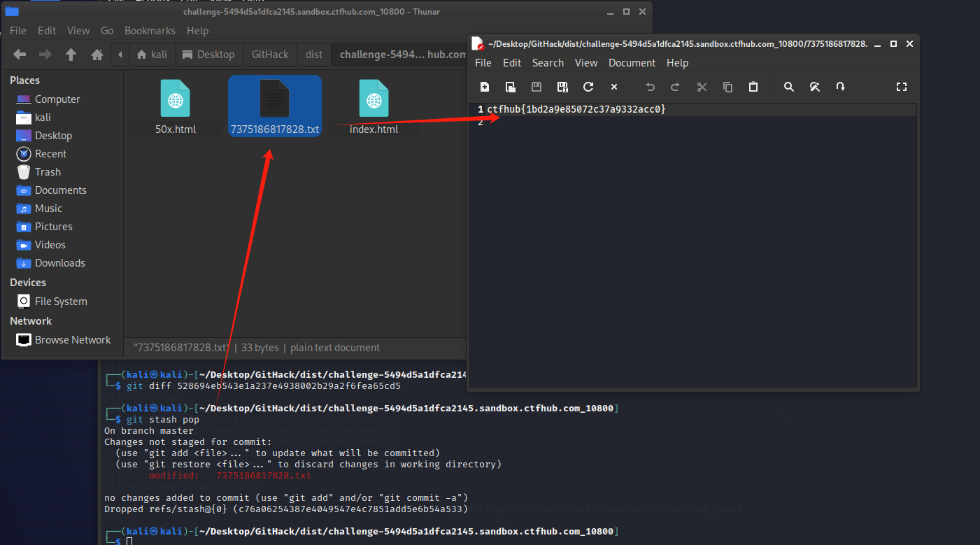Reload document in text editor
980x545 pixels.
(588, 87)
